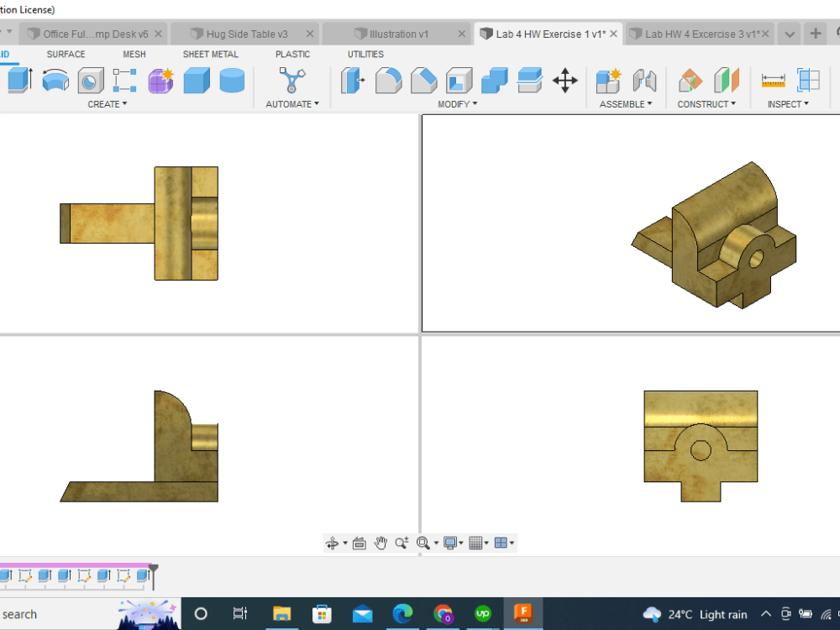Open the Illustration v1 document tab
The width and height of the screenshot is (840, 630).
pyautogui.click(x=396, y=34)
